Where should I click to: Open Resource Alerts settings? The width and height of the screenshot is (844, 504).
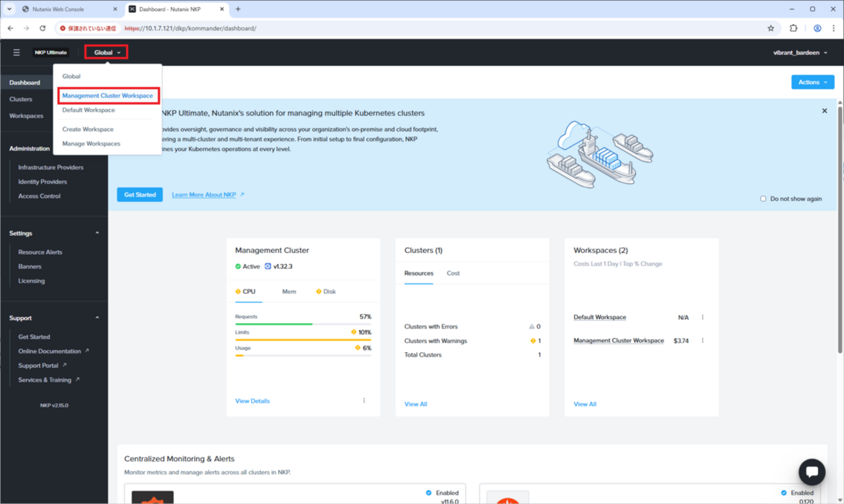tap(40, 252)
